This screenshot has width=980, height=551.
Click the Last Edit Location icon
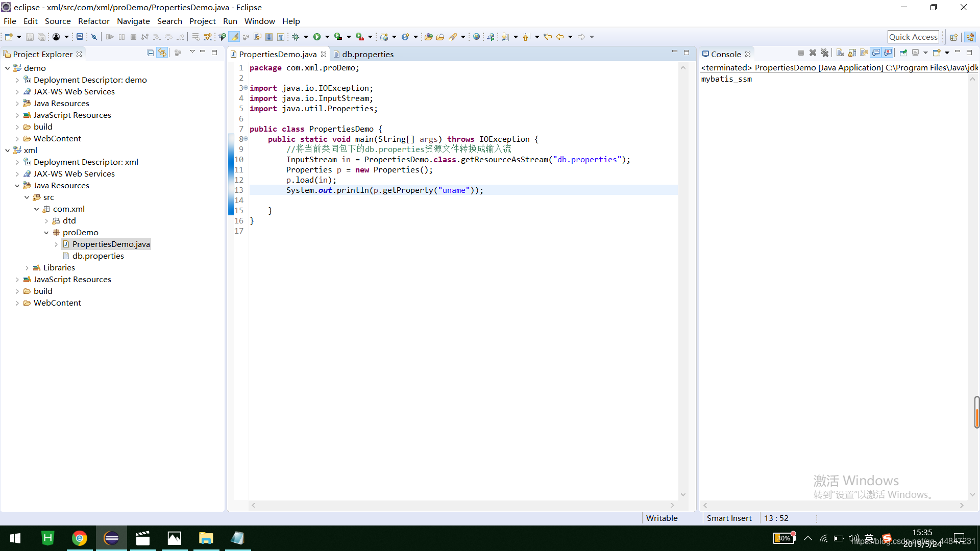click(548, 37)
